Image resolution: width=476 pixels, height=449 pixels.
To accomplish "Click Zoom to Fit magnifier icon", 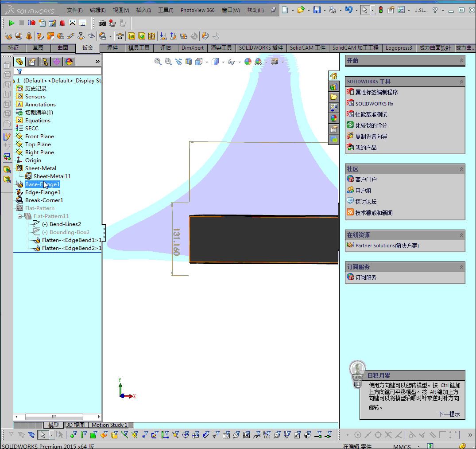I will [158, 62].
